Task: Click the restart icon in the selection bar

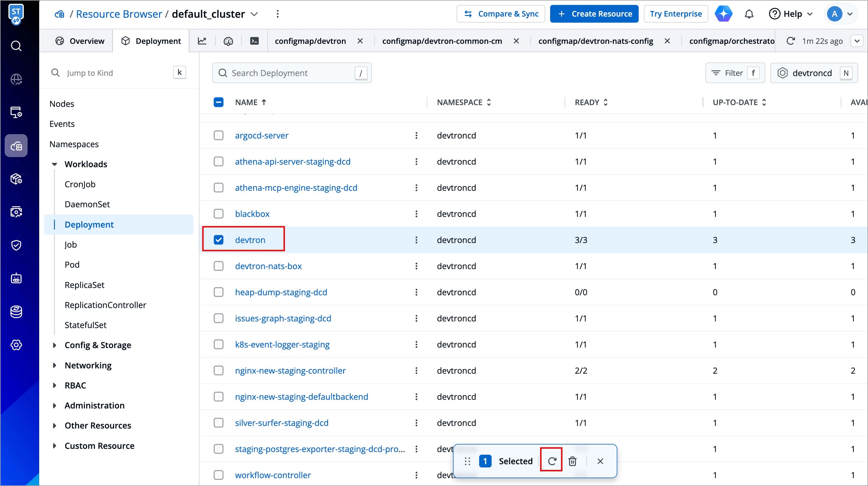Action: tap(551, 461)
